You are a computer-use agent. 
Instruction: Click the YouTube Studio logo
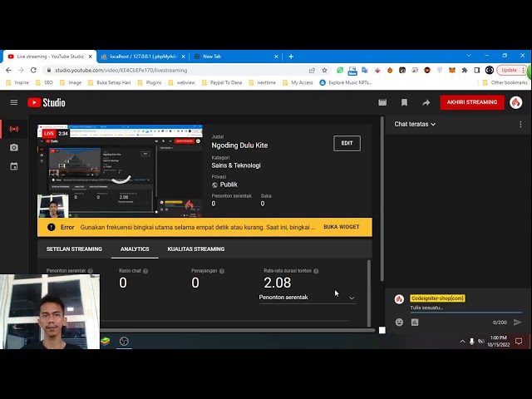(47, 102)
